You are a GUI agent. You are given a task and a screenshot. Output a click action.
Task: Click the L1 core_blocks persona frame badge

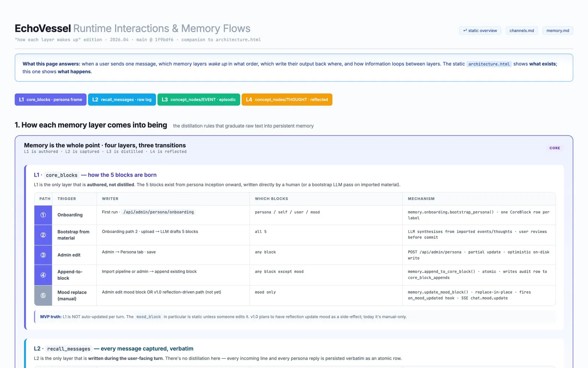pyautogui.click(x=50, y=99)
